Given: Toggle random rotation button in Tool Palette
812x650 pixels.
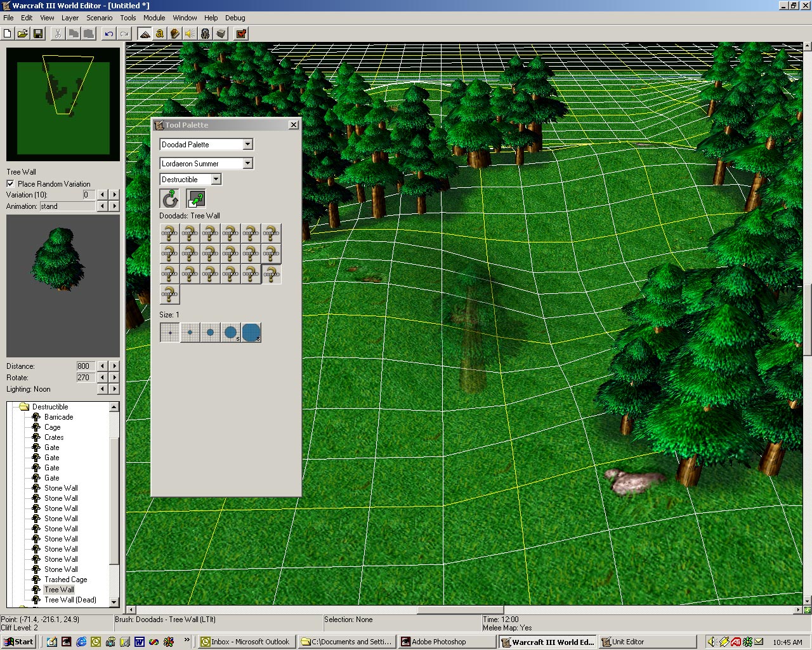Looking at the screenshot, I should point(169,199).
